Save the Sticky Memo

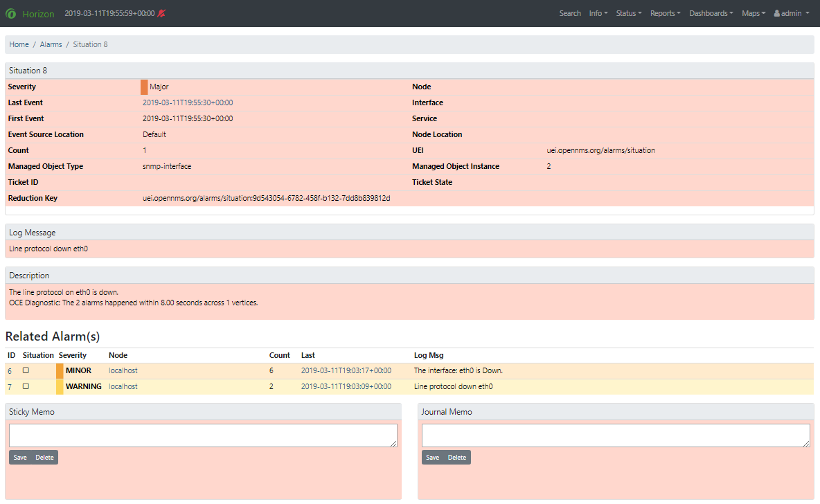click(20, 458)
